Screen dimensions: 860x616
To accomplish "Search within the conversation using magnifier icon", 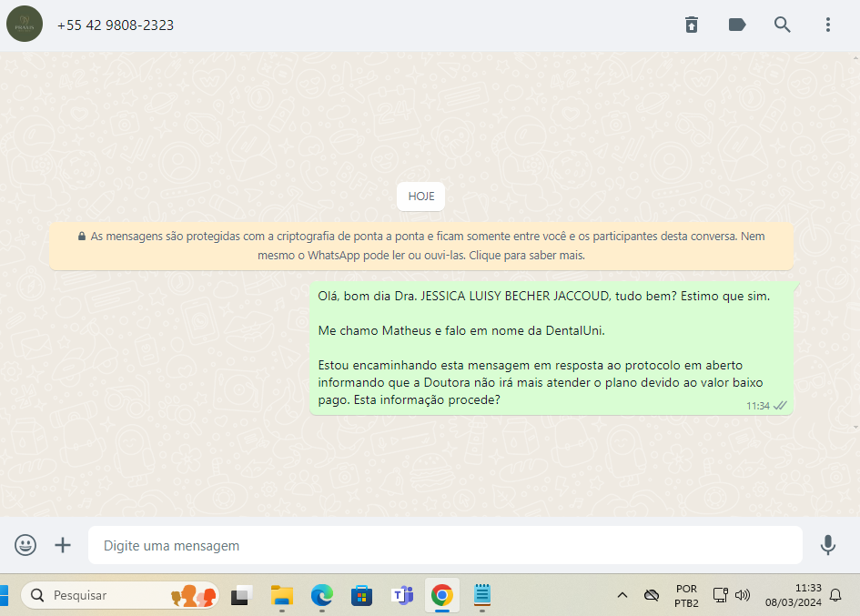I will point(782,25).
